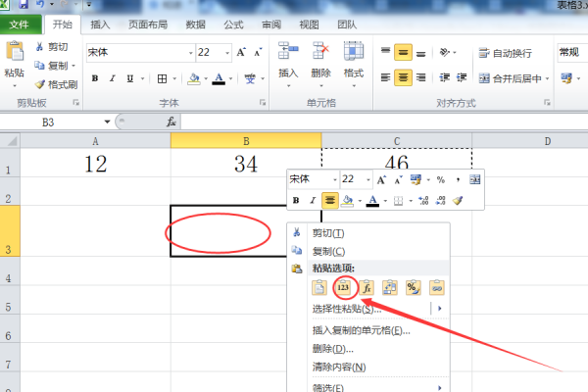Toggle Center alignment in ribbon alignment group
The height and width of the screenshot is (392, 588).
coord(403,77)
